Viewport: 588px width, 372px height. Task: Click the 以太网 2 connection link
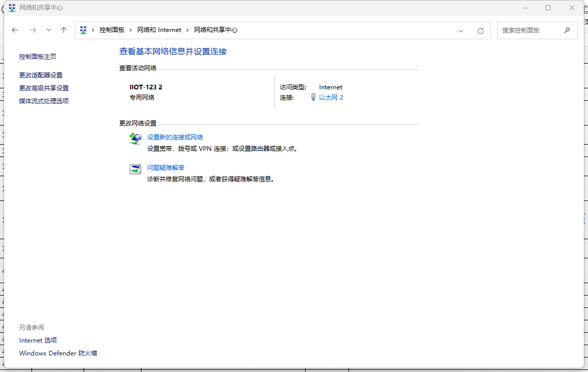(x=331, y=98)
